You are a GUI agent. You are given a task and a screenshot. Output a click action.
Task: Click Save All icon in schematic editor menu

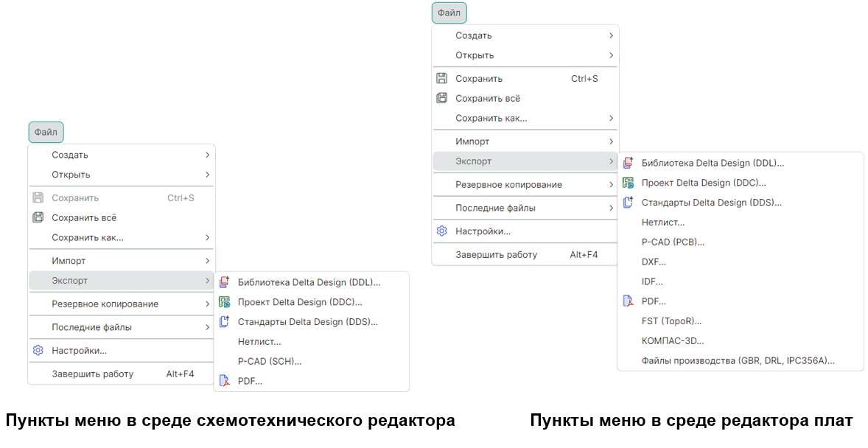[38, 217]
